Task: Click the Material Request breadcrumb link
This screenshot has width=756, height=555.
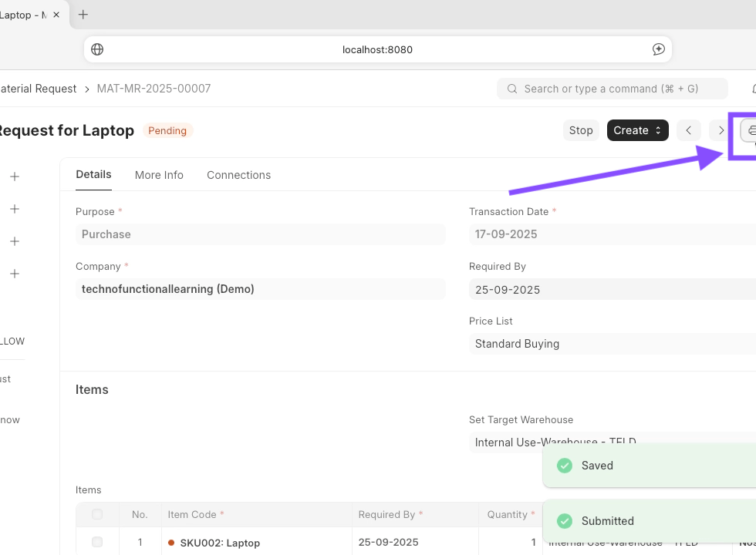Action: point(39,89)
